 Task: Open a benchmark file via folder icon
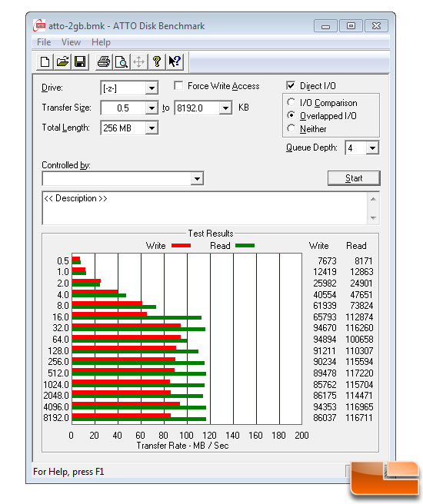tap(63, 61)
